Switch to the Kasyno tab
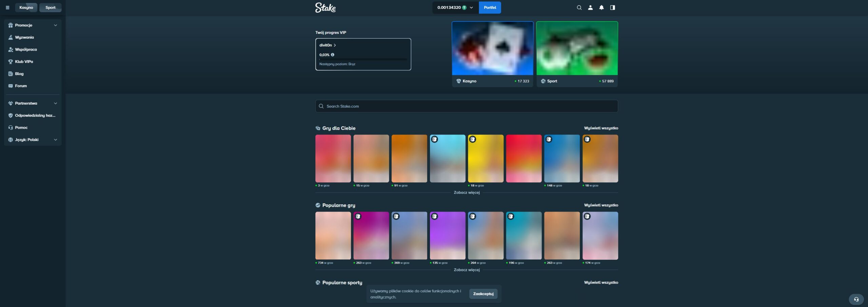 click(26, 7)
